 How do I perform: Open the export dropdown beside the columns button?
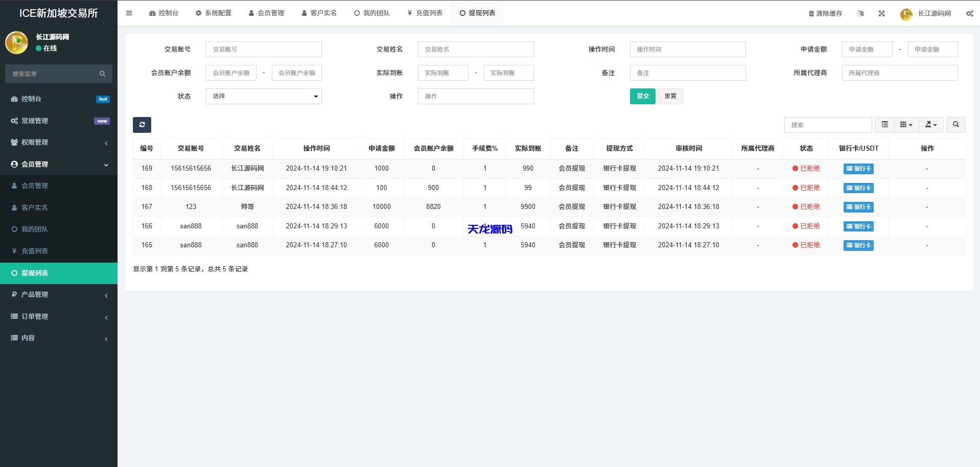coord(931,125)
